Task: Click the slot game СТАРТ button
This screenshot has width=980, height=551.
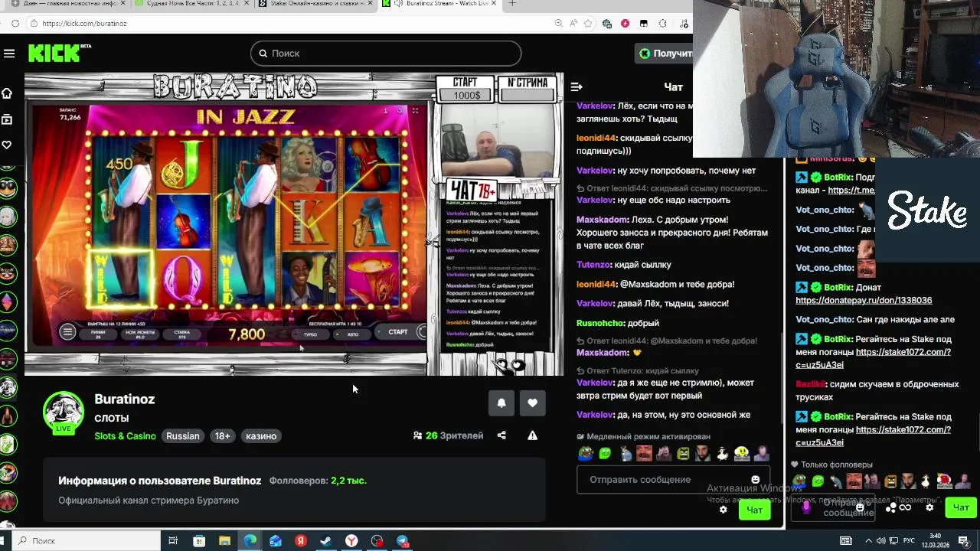Action: coord(398,332)
